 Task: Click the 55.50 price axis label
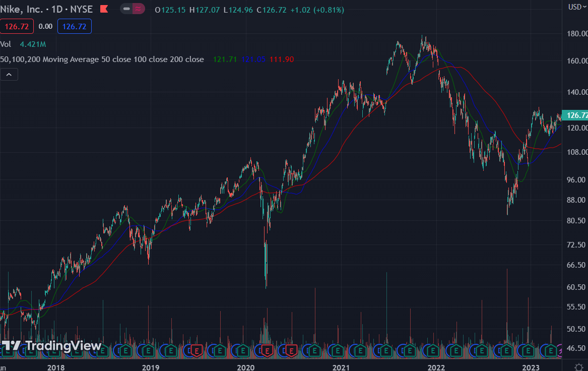click(576, 307)
